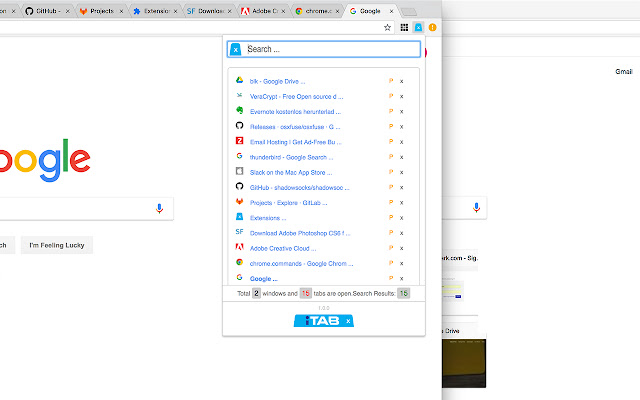Start voice search in background window

[476, 208]
